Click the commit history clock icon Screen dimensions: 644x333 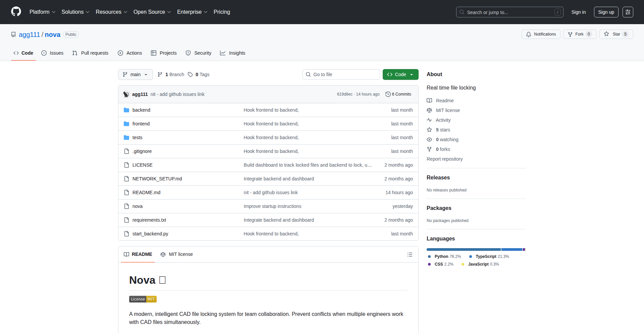(388, 94)
